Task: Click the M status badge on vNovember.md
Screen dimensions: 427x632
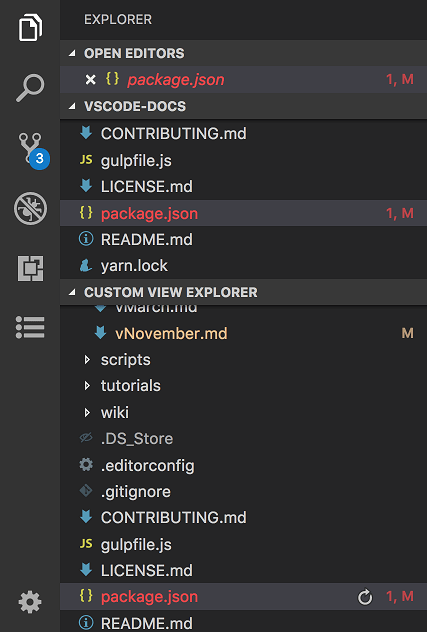Action: 408,333
